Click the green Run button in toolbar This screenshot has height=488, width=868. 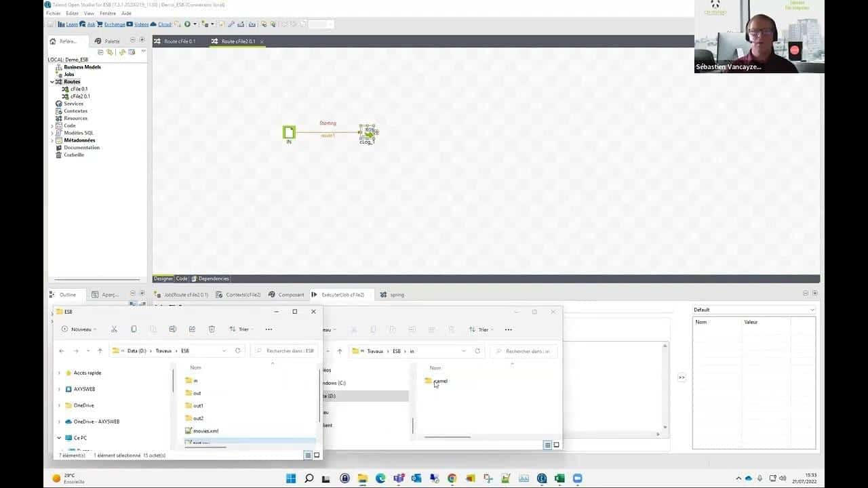(187, 24)
